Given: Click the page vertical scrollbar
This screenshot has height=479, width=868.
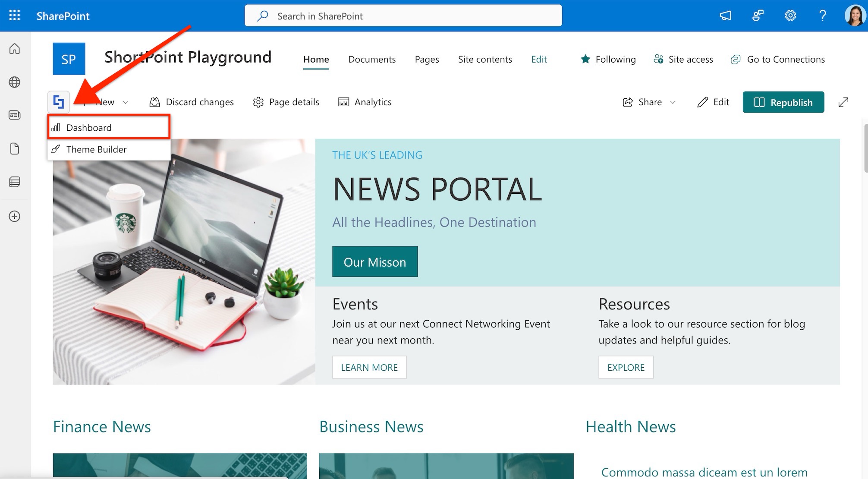Looking at the screenshot, I should click(x=865, y=148).
